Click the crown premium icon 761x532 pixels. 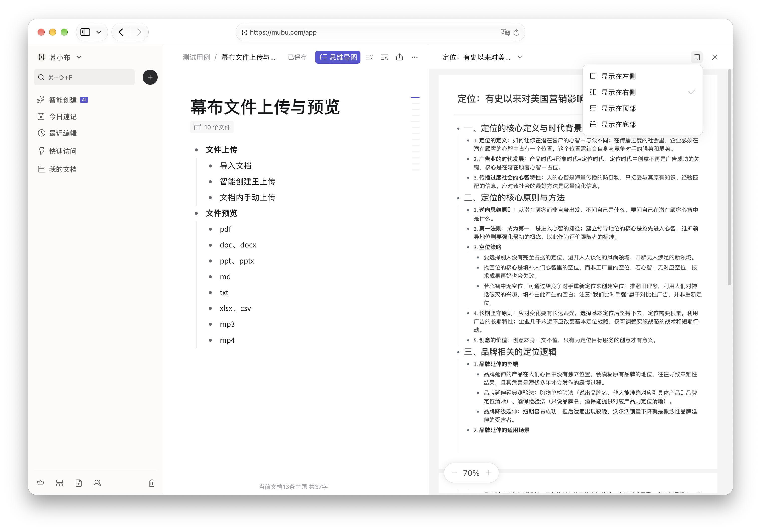pos(41,483)
